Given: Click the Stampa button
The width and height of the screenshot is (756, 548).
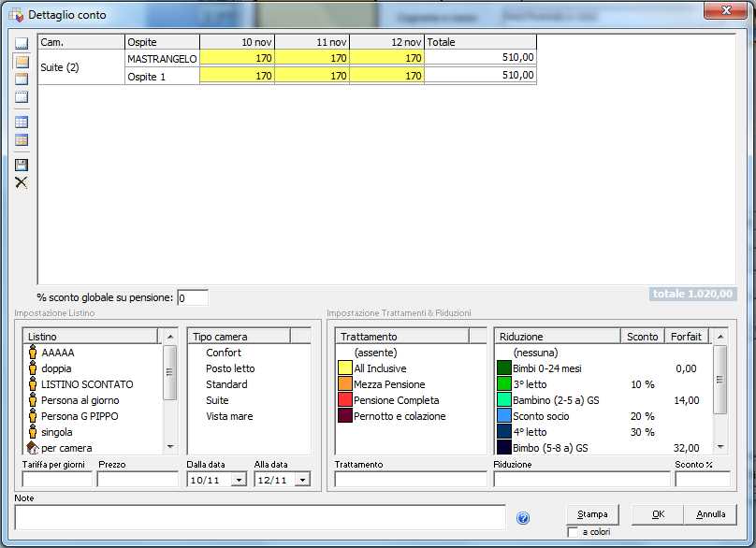Looking at the screenshot, I should click(592, 514).
